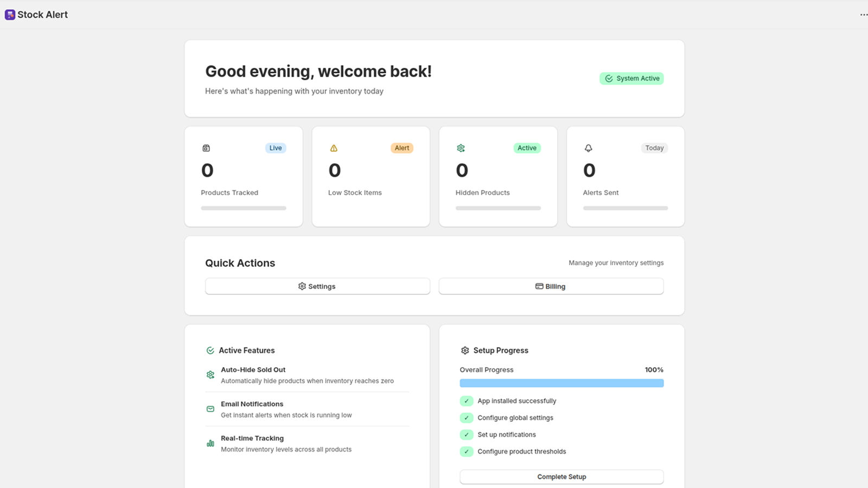Toggle the App installed successfully checkmark

tap(467, 401)
